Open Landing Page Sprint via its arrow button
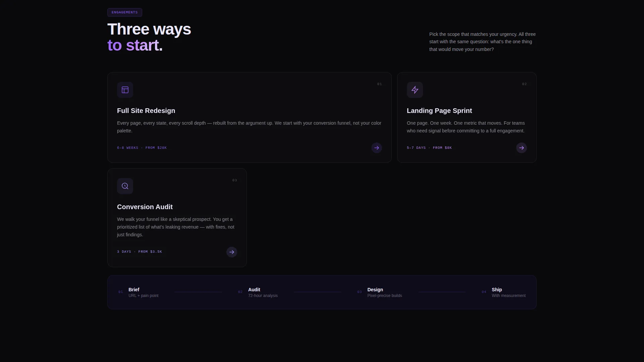The image size is (644, 362). [522, 148]
